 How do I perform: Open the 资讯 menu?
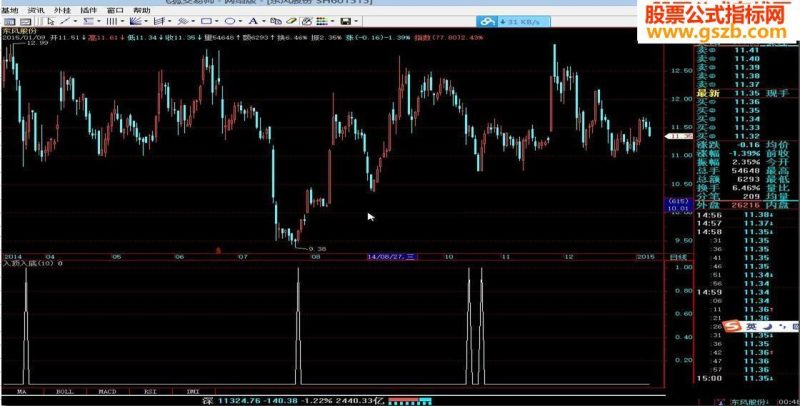(36, 10)
